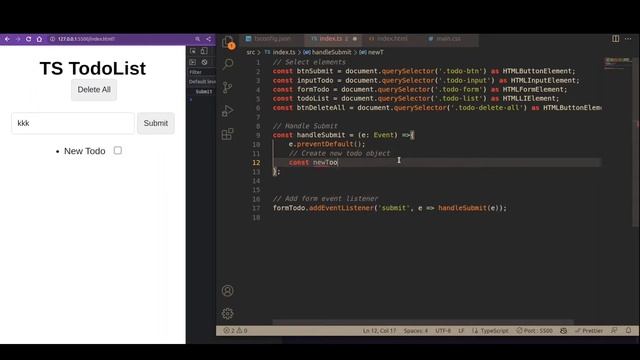
Task: Open Source Control view
Action: pyautogui.click(x=228, y=87)
